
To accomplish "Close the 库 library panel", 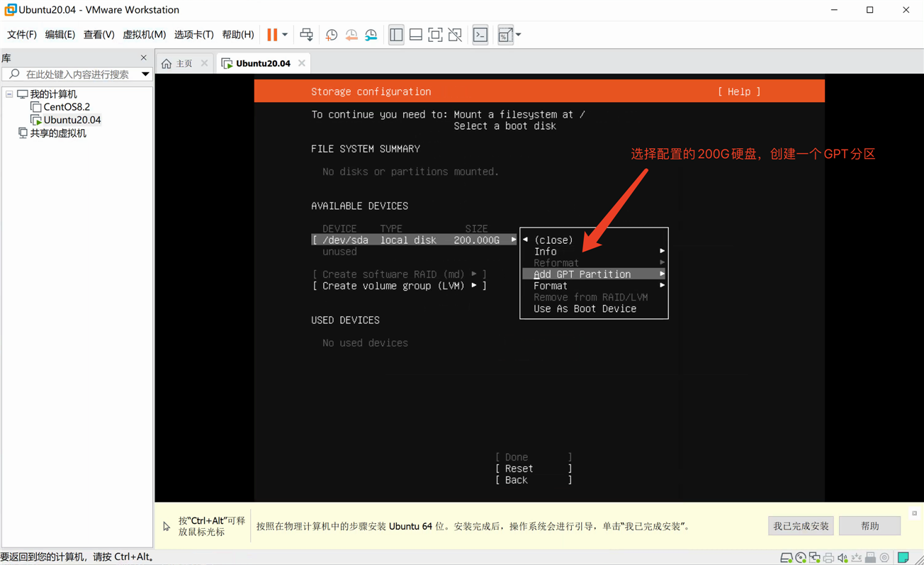I will point(144,58).
